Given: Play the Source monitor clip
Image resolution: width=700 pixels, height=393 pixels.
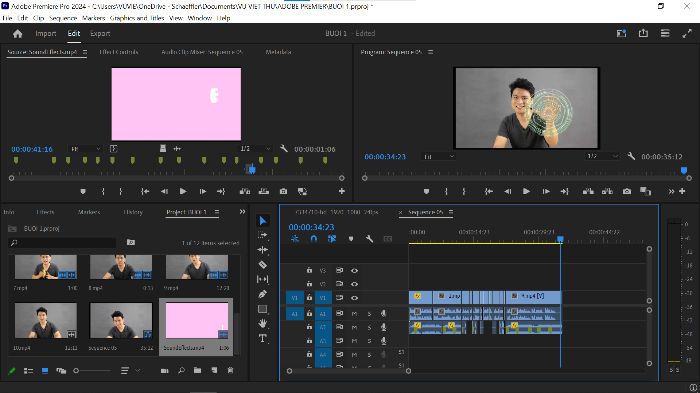Looking at the screenshot, I should click(x=183, y=191).
